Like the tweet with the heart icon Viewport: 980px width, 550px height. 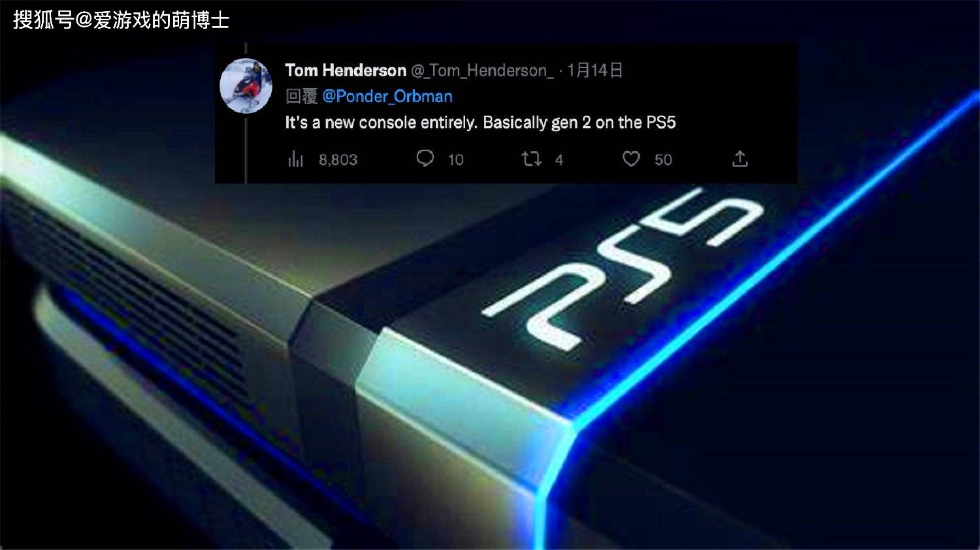click(x=631, y=159)
